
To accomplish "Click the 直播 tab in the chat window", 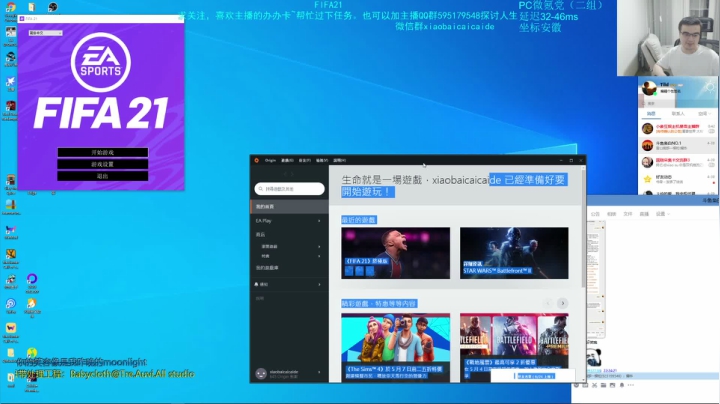I will pyautogui.click(x=644, y=214).
